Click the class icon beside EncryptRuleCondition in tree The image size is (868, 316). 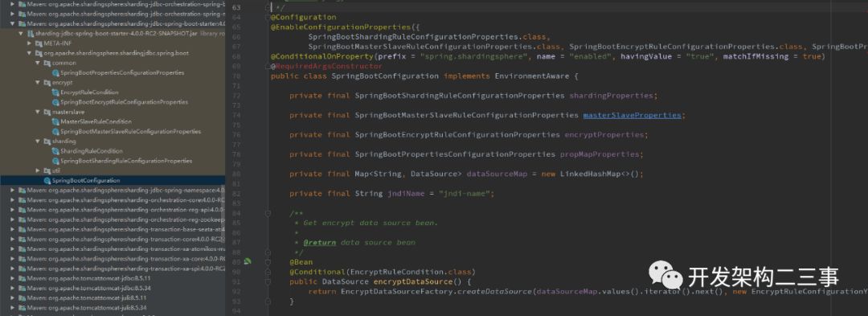click(x=55, y=92)
